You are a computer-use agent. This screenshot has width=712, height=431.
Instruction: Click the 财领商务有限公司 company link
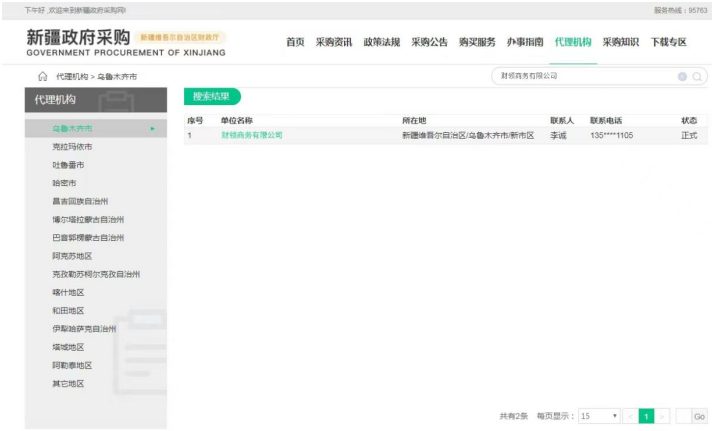pos(252,135)
